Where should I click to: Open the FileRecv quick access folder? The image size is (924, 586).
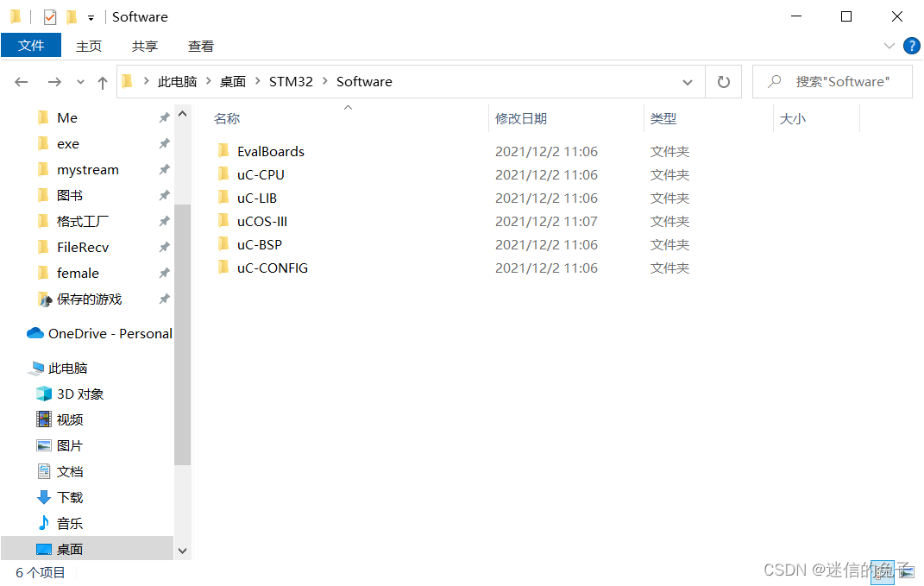pos(83,248)
